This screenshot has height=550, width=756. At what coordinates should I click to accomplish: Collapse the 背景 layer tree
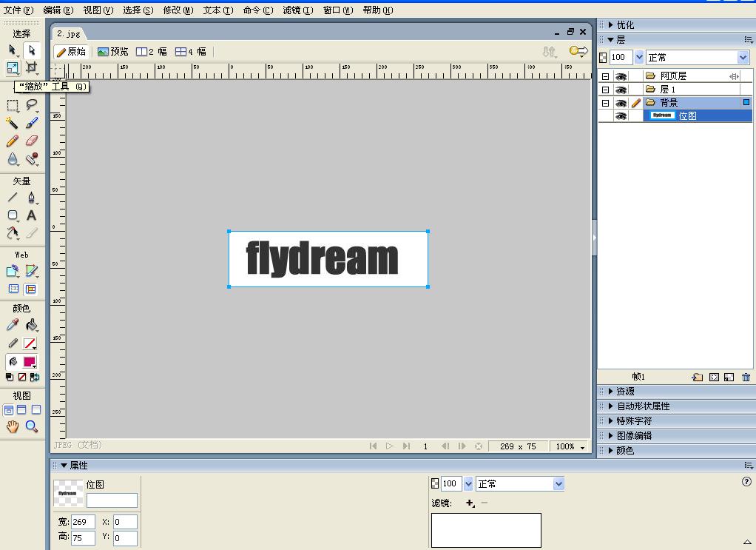[x=606, y=103]
